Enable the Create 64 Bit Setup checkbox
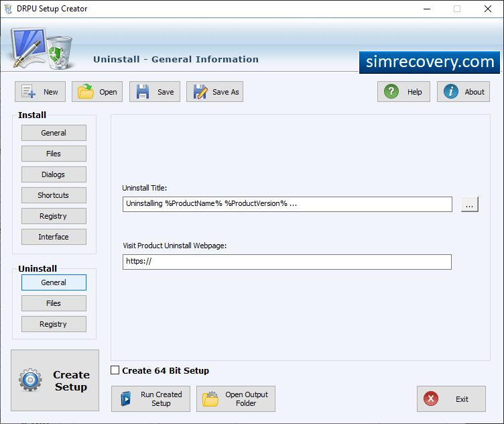Screen dimensions: 504x424 (115, 370)
